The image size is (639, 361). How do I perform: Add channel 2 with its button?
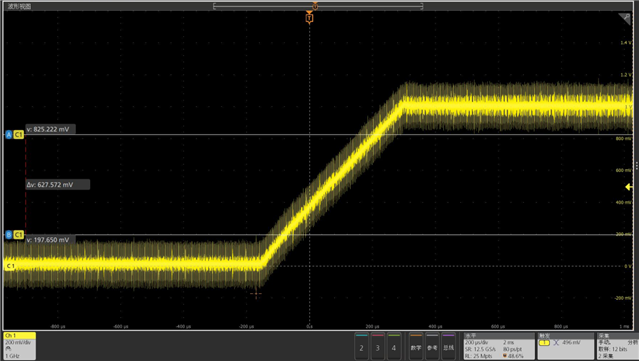(x=361, y=346)
